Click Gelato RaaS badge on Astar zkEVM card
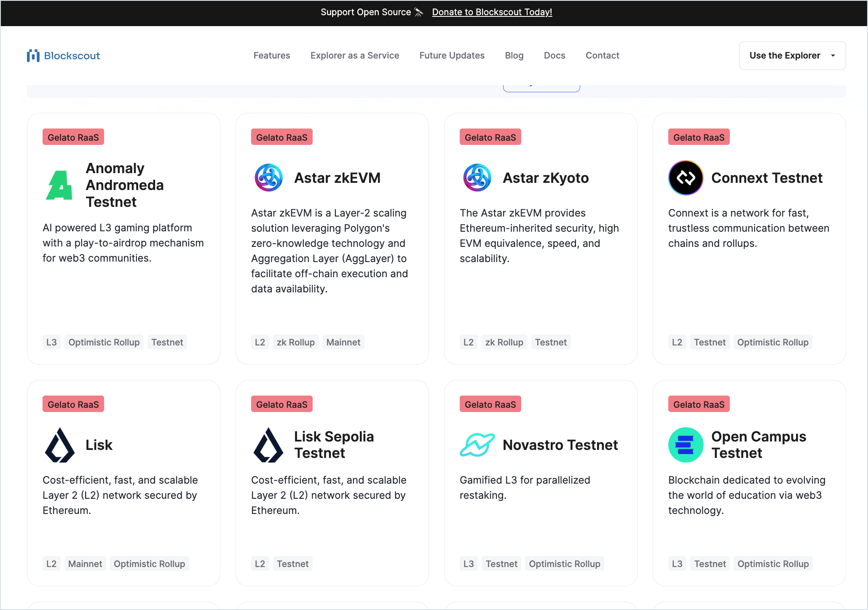The width and height of the screenshot is (868, 610). 282,137
